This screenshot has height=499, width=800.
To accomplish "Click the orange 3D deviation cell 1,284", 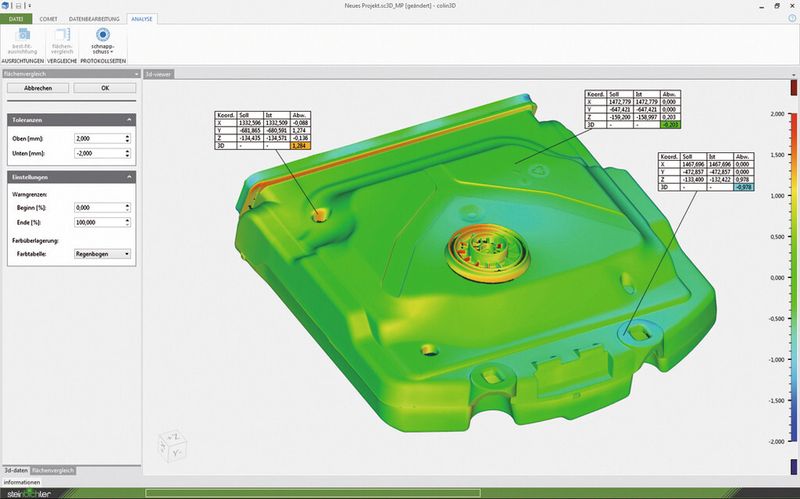I will click(x=300, y=146).
